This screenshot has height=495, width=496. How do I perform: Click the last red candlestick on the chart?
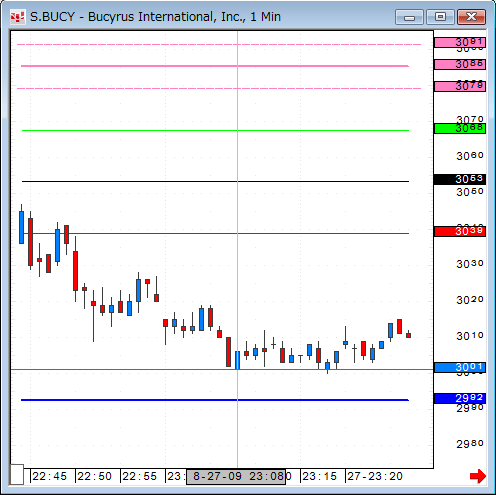pyautogui.click(x=408, y=335)
